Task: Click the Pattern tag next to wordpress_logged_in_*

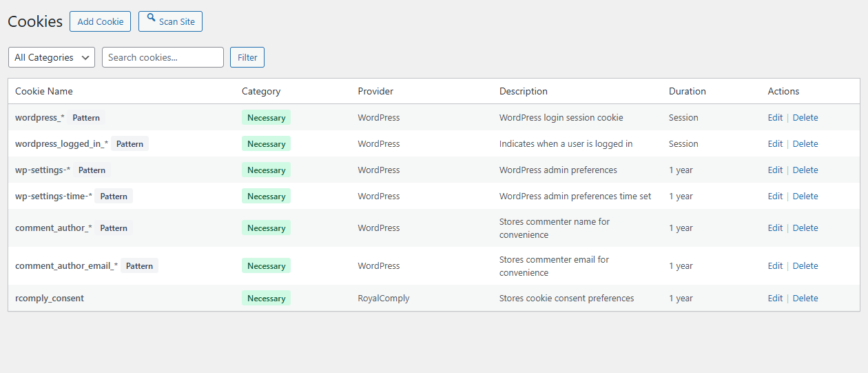Action: [x=130, y=143]
